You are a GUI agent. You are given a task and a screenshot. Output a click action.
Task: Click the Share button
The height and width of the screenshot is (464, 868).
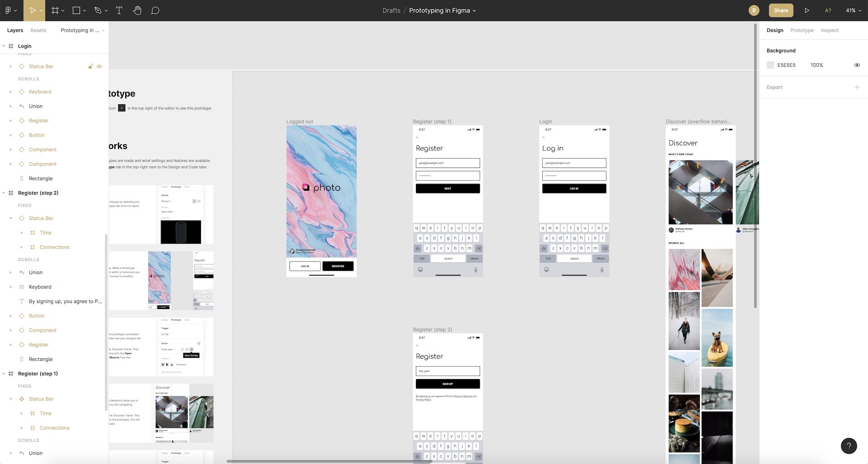[781, 10]
